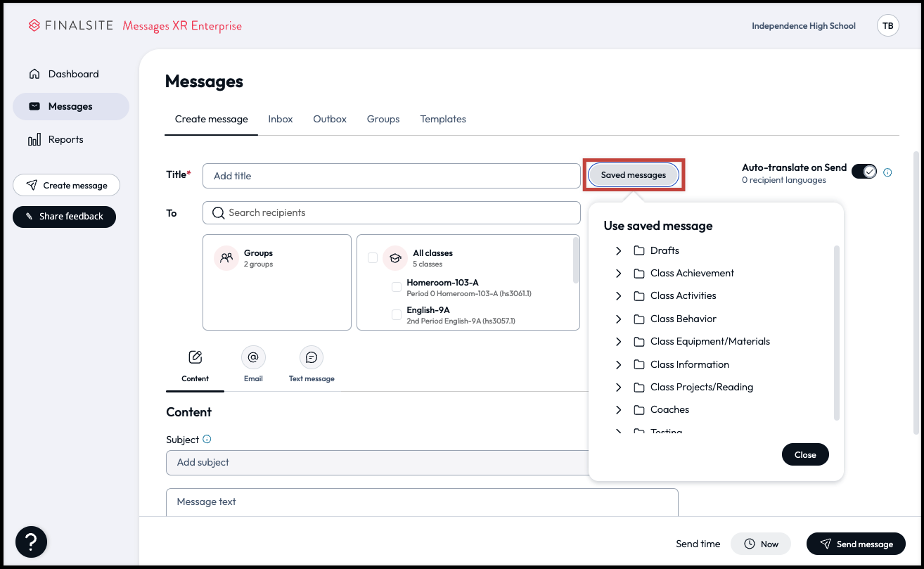Close the saved messages popup
This screenshot has width=924, height=569.
pyautogui.click(x=804, y=454)
